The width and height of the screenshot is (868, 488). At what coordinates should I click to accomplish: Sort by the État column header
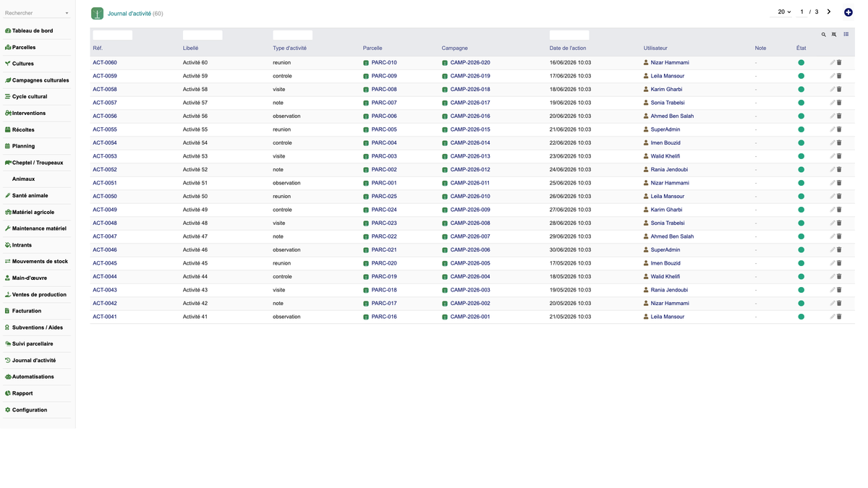click(x=801, y=48)
